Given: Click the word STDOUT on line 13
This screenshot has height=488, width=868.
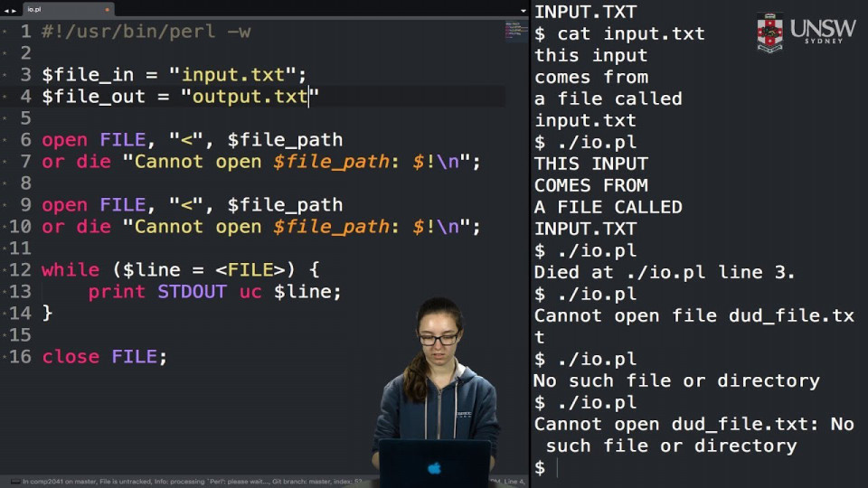Looking at the screenshot, I should [x=192, y=292].
